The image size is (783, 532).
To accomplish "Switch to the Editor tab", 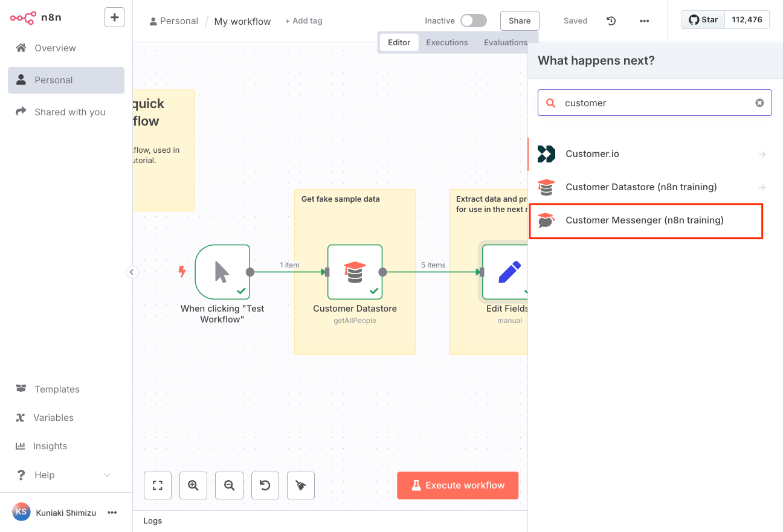I will pyautogui.click(x=399, y=42).
